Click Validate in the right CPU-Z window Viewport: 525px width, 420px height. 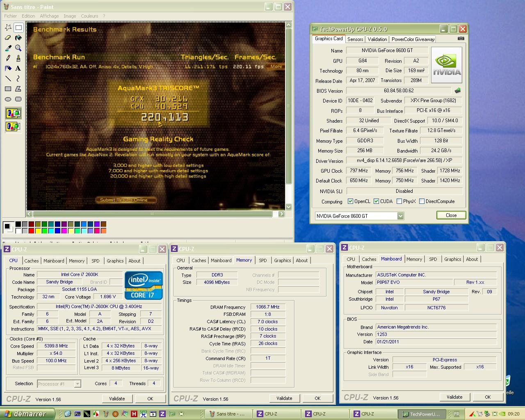pos(454,397)
